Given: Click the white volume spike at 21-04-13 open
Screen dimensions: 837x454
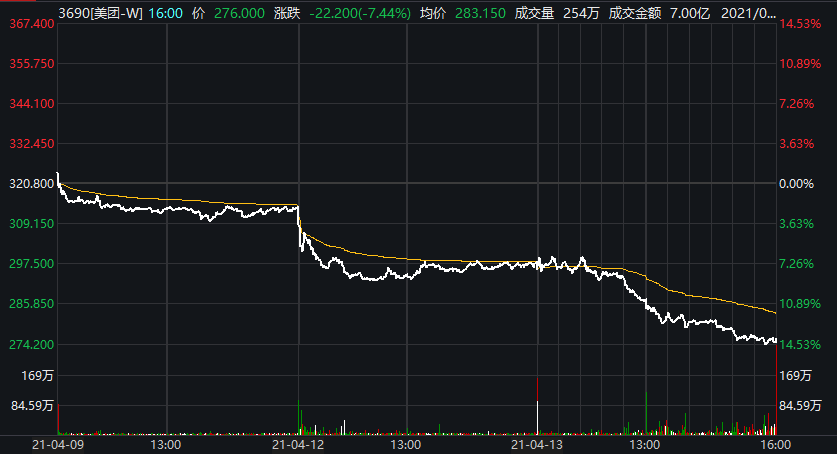Looking at the screenshot, I should (537, 417).
